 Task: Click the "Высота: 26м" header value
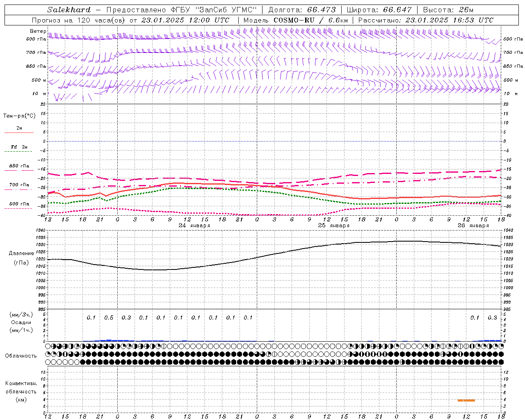(449, 10)
